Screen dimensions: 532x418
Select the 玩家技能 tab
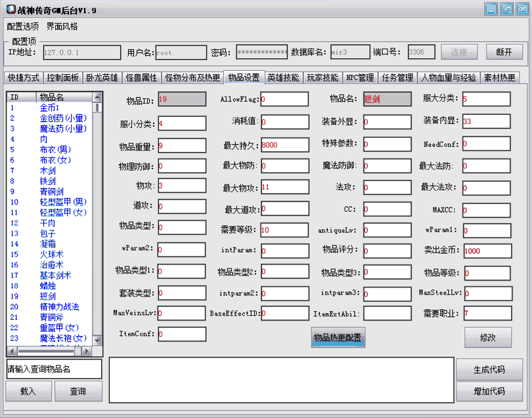click(322, 77)
